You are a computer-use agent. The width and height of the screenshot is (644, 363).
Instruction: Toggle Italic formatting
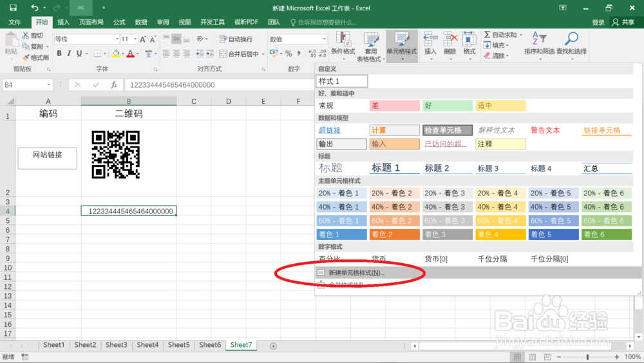tap(69, 54)
